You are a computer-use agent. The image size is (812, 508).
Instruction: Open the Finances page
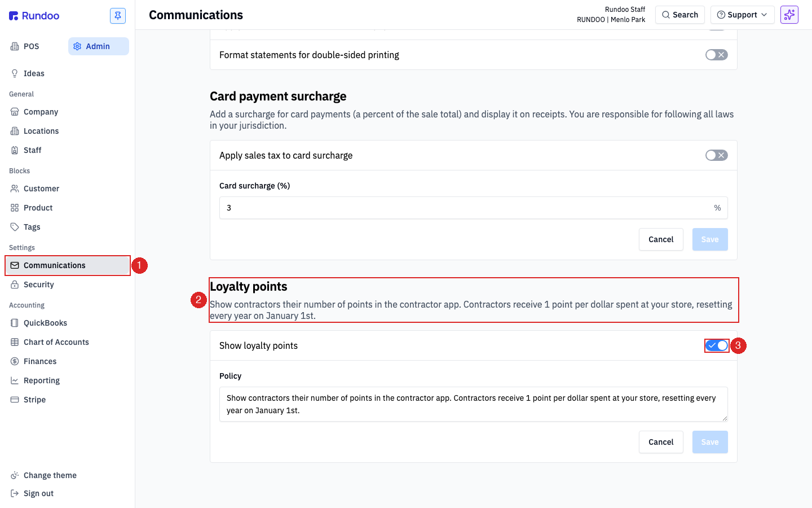tap(67, 361)
